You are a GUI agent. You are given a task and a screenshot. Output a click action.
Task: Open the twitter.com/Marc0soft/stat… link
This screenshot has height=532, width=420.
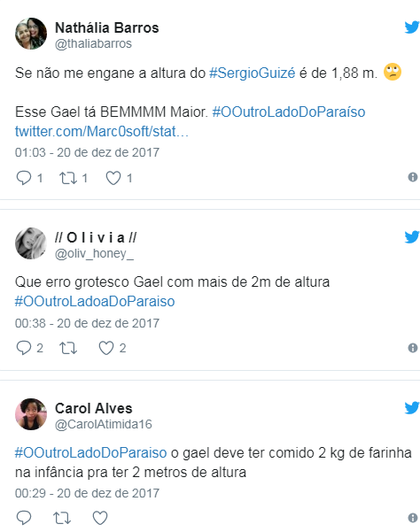[102, 131]
